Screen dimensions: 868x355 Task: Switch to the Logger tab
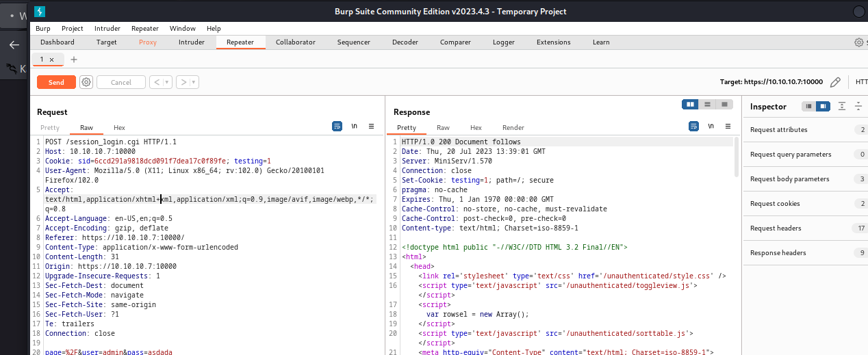coord(504,42)
